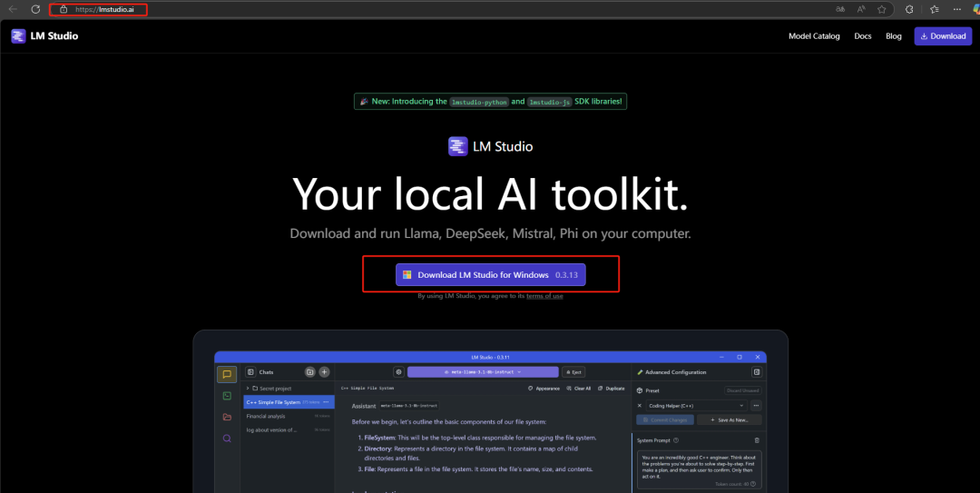Clear the preset with the X icon

coord(640,406)
